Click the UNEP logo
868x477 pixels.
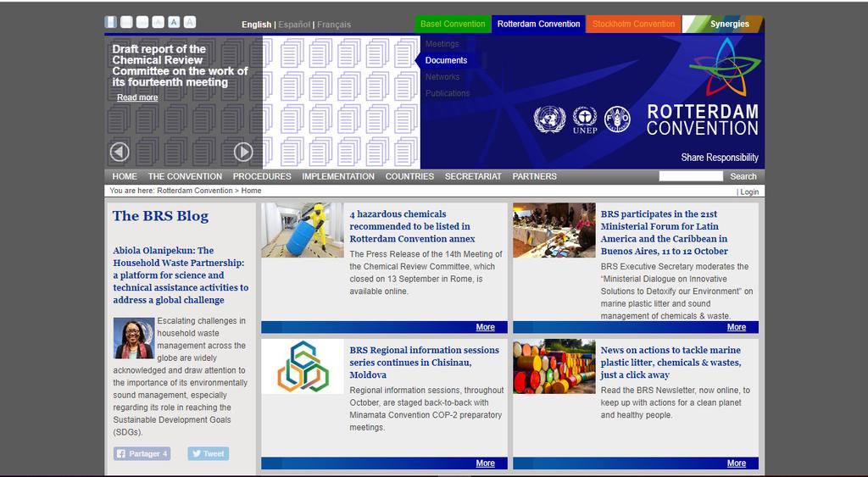coord(585,119)
